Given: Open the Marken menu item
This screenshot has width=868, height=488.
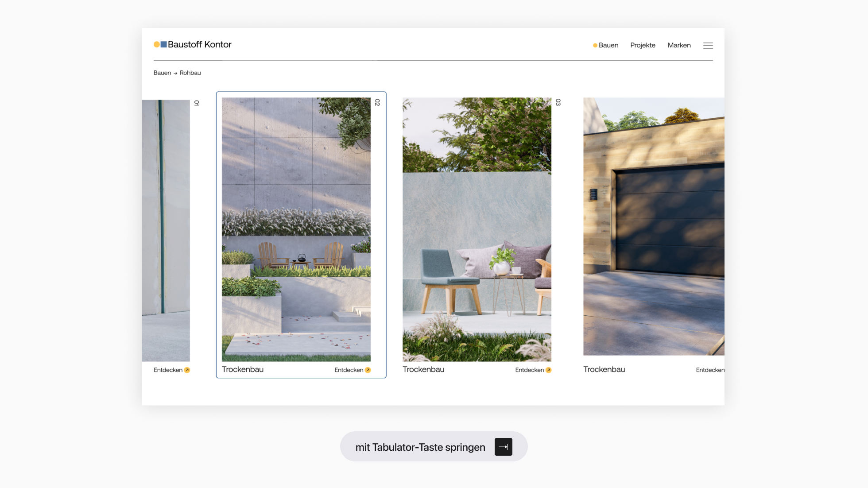Looking at the screenshot, I should pos(679,45).
